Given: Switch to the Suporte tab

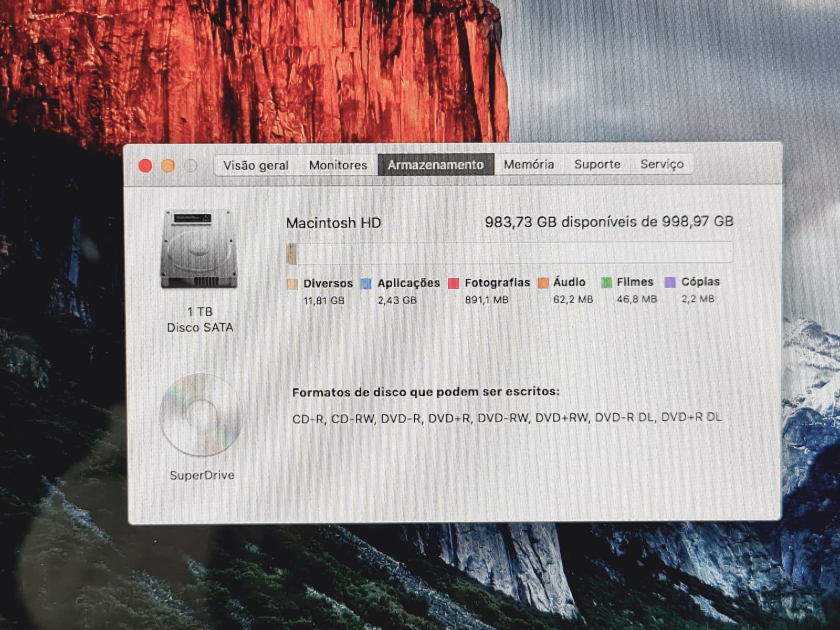Looking at the screenshot, I should pyautogui.click(x=597, y=164).
